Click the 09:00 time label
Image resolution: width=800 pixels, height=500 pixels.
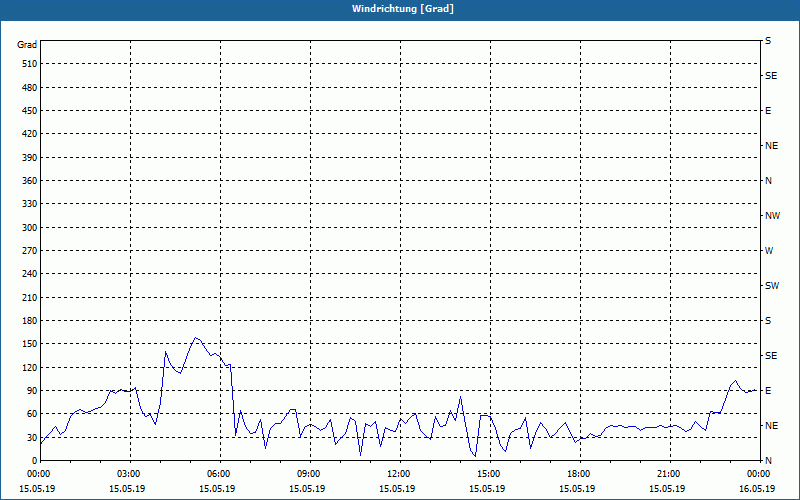click(x=307, y=473)
